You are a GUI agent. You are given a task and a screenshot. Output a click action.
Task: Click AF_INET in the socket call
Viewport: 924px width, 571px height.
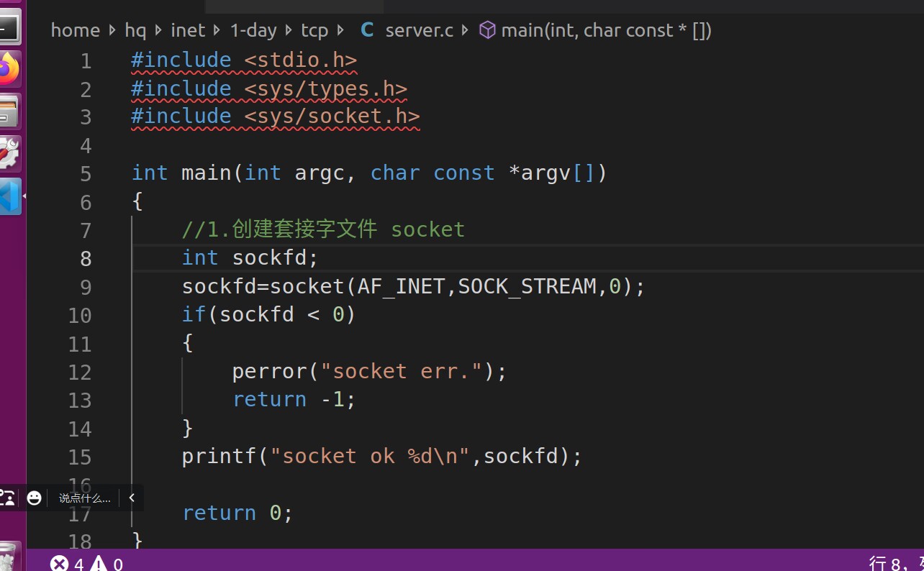click(401, 286)
